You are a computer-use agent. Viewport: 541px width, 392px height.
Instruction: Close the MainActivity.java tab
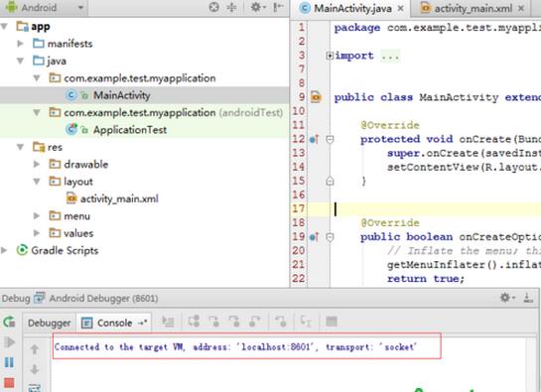[x=401, y=8]
